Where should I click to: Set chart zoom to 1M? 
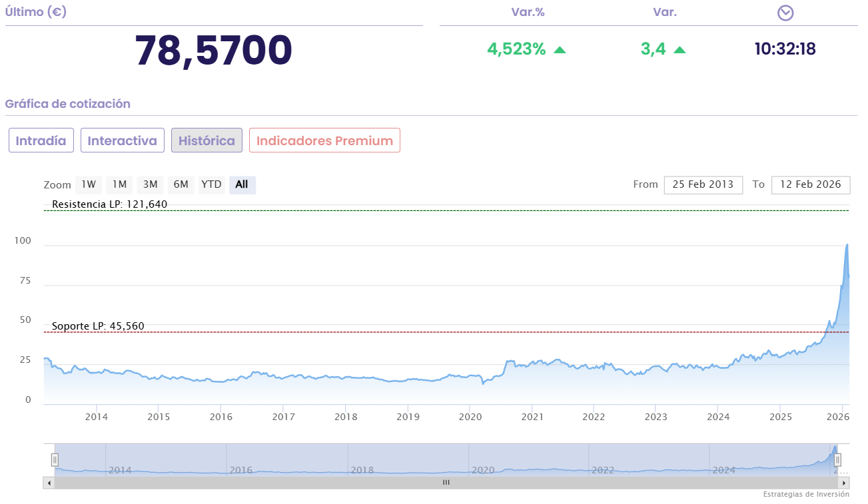coord(119,184)
